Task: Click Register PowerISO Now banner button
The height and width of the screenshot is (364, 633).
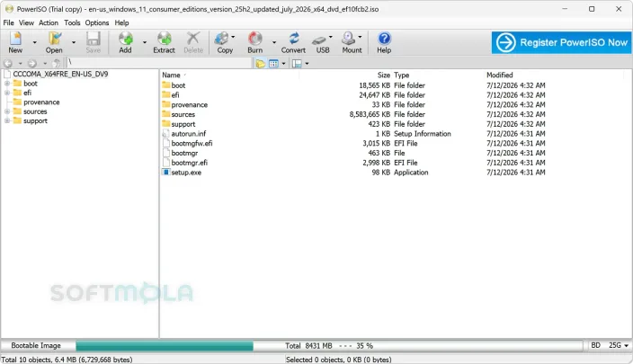Action: click(562, 42)
